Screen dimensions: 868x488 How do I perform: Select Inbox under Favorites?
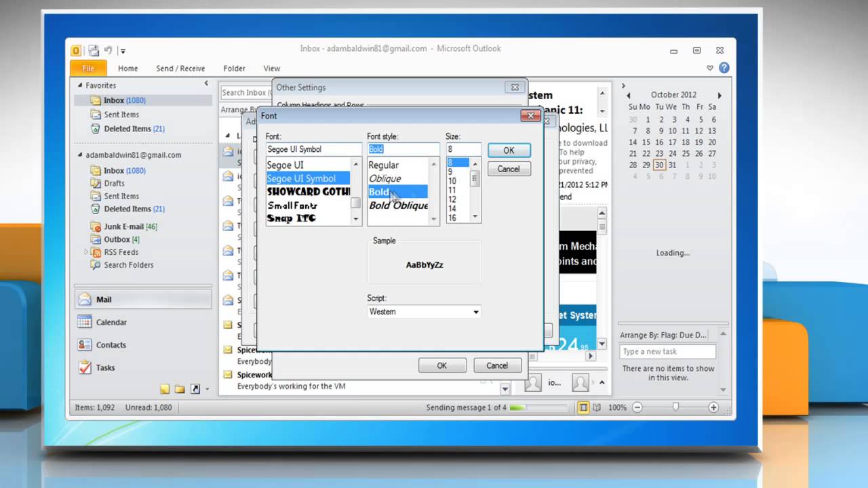click(x=143, y=100)
